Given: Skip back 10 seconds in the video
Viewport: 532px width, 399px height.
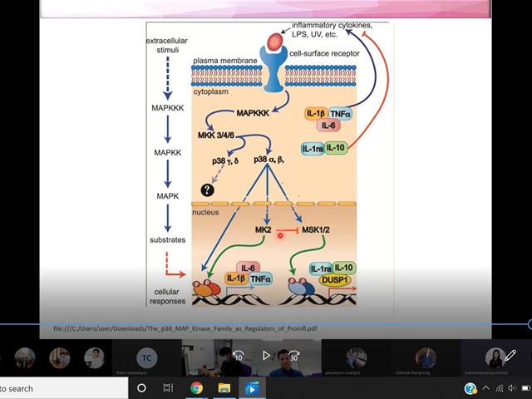Looking at the screenshot, I should pyautogui.click(x=239, y=355).
